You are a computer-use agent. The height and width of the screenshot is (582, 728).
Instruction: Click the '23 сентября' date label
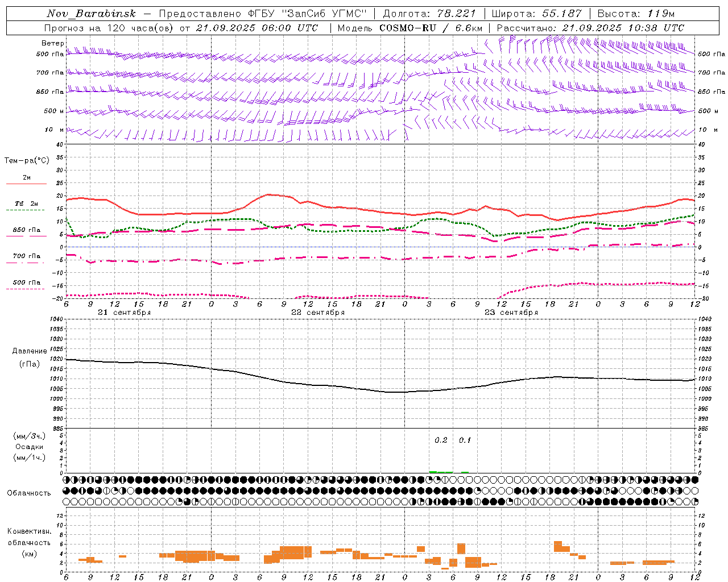click(x=511, y=313)
